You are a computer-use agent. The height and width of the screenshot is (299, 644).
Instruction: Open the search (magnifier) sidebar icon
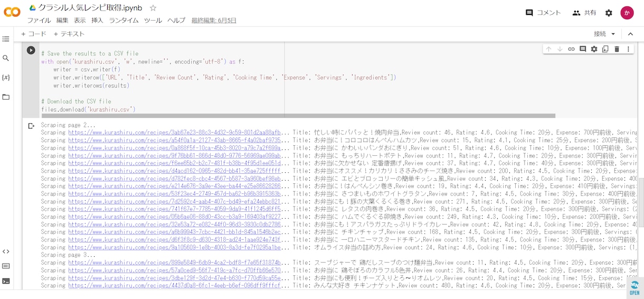tap(6, 58)
